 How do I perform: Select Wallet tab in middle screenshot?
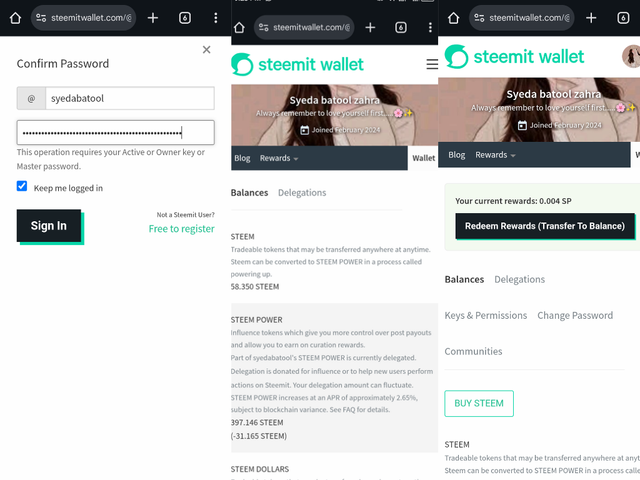[x=423, y=158]
